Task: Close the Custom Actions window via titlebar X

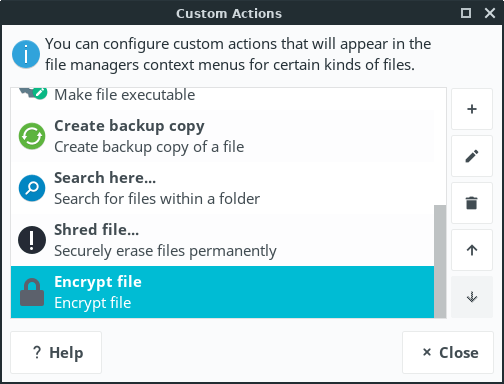Action: [x=490, y=13]
